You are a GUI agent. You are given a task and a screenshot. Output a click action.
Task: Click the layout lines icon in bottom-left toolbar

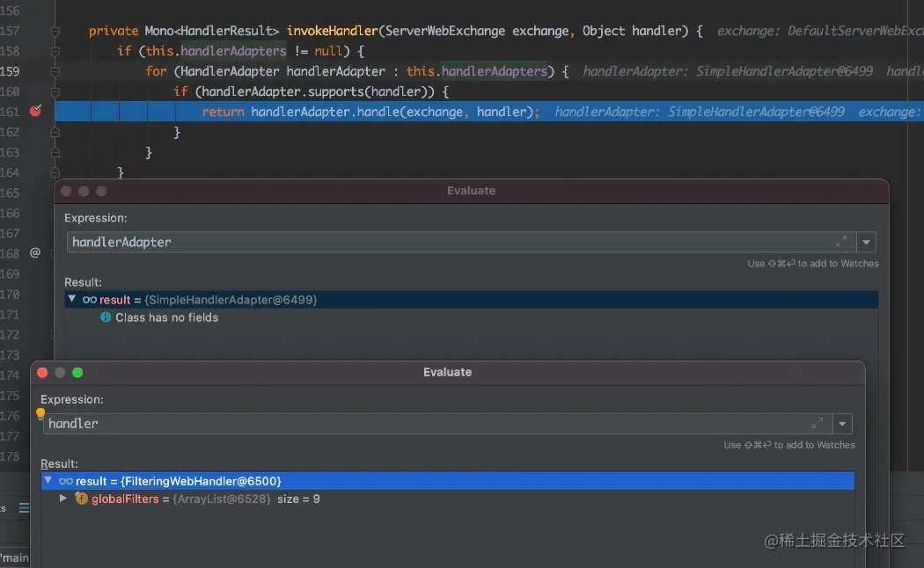24,508
